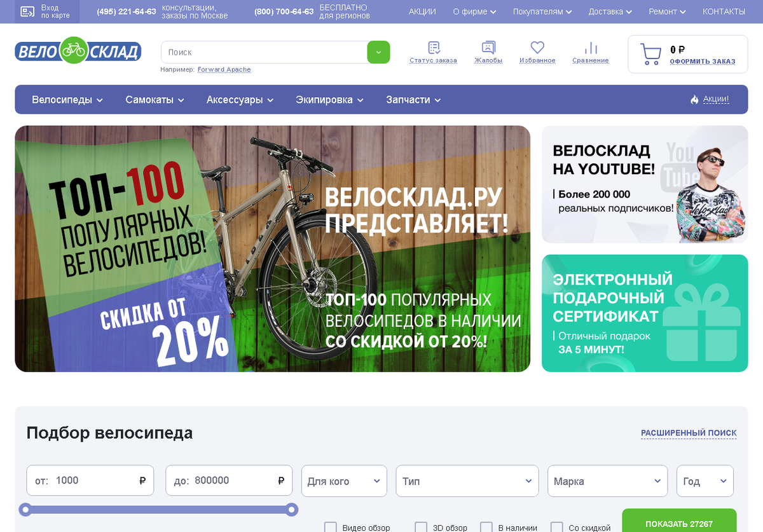
Task: Click the green search button
Action: click(x=378, y=52)
